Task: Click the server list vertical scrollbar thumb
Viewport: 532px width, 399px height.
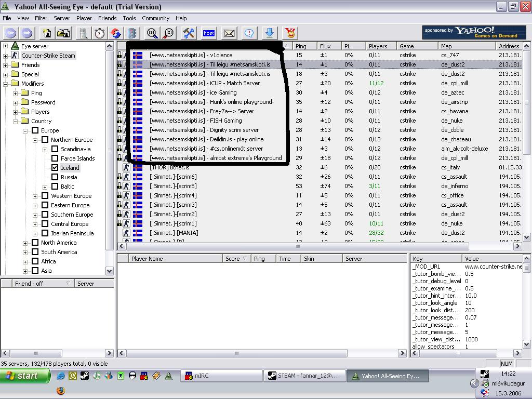Action: click(x=526, y=102)
